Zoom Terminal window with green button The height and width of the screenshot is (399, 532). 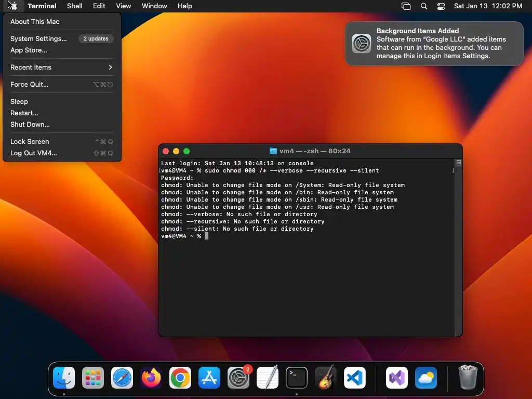187,151
